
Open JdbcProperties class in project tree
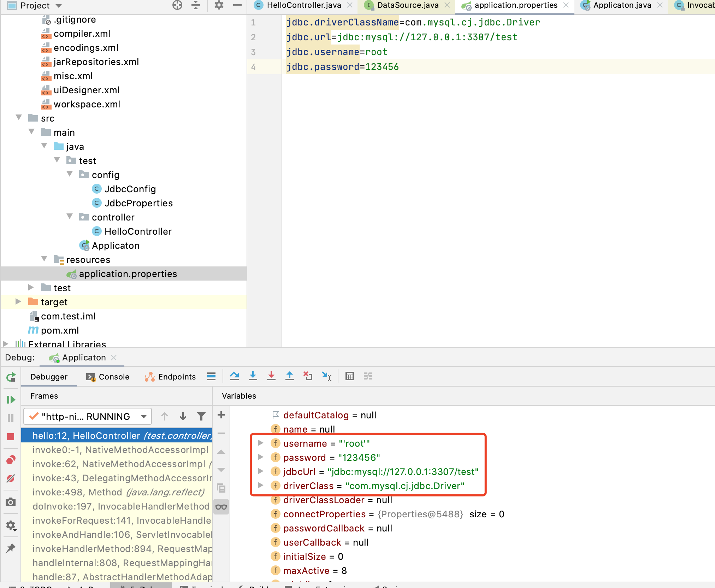point(138,203)
